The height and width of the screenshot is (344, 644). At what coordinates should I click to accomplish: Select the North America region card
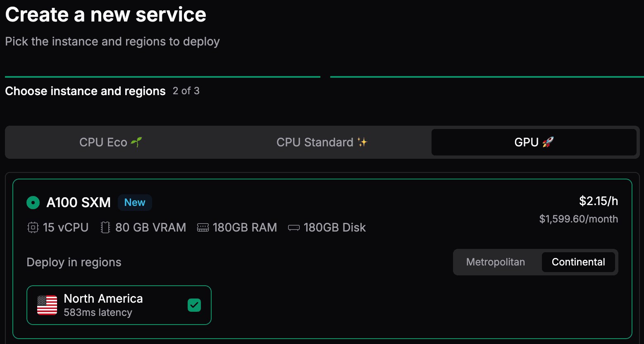tap(119, 305)
